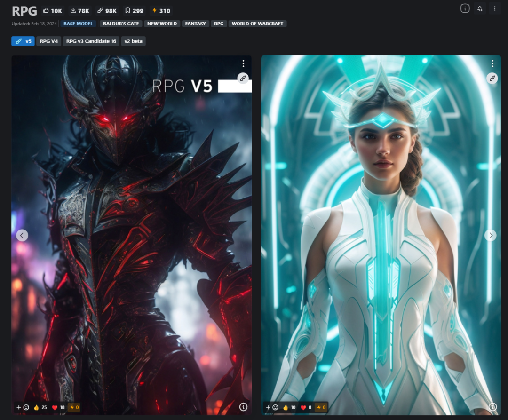
Task: Open three-dot menu on white dress image
Action: click(492, 63)
